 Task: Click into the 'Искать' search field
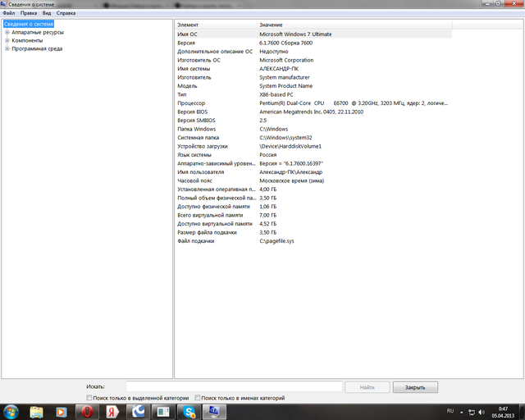234,386
